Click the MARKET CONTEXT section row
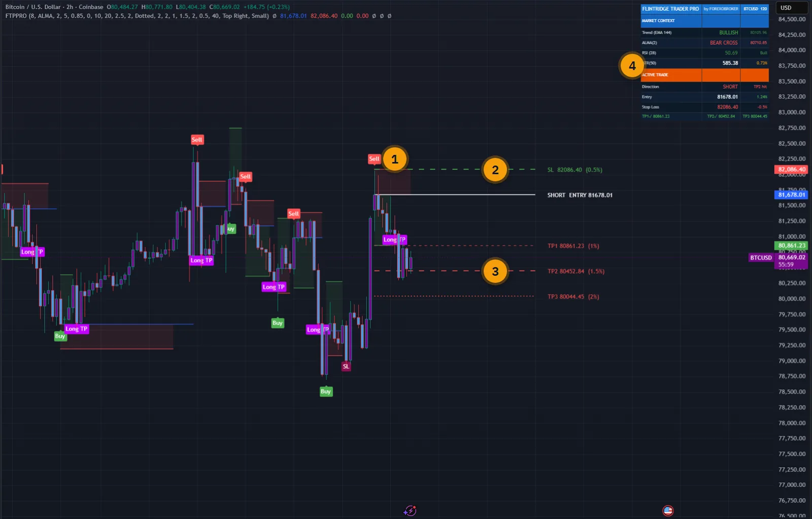 pos(704,21)
